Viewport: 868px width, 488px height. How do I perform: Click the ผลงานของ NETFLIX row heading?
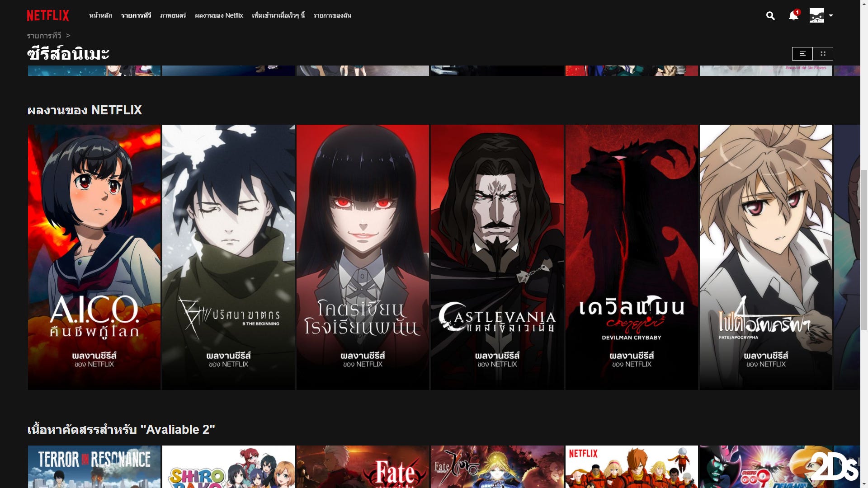[x=85, y=110]
